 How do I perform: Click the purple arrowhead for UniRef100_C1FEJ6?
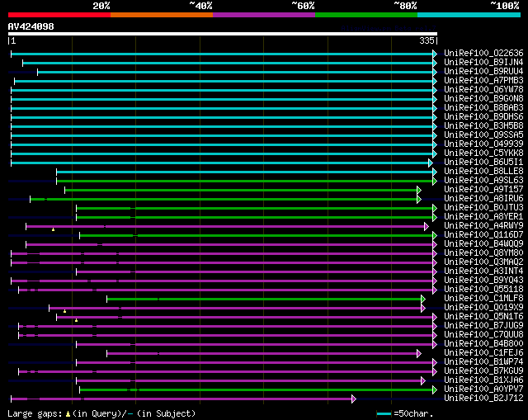(419, 353)
